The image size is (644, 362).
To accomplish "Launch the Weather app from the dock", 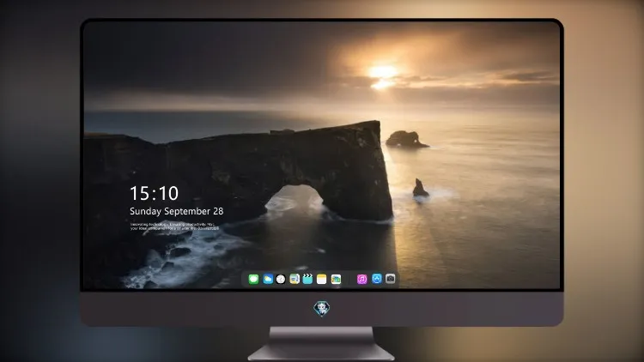I will (268, 279).
